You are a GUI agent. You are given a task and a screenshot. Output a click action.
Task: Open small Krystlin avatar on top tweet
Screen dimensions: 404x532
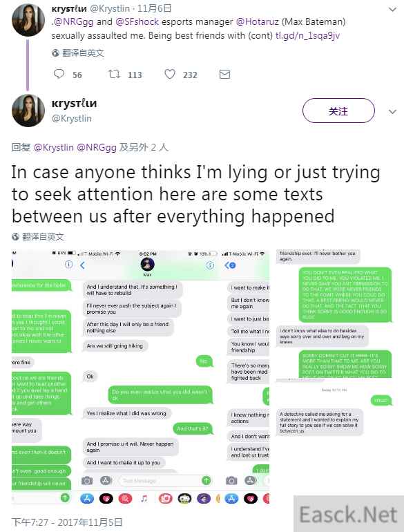[28, 20]
